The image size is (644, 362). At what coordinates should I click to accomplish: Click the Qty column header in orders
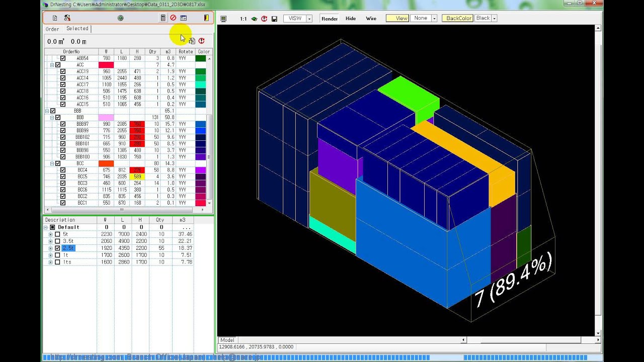coord(153,52)
